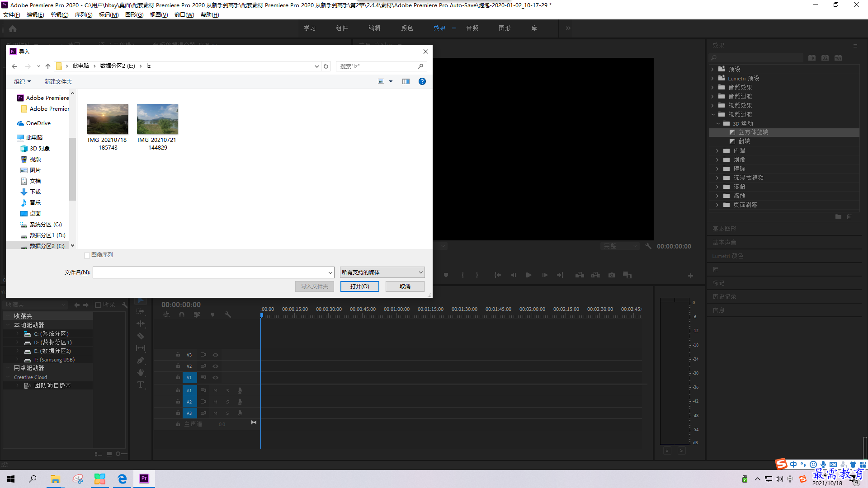
Task: Toggle lock on track V3
Action: pyautogui.click(x=178, y=355)
